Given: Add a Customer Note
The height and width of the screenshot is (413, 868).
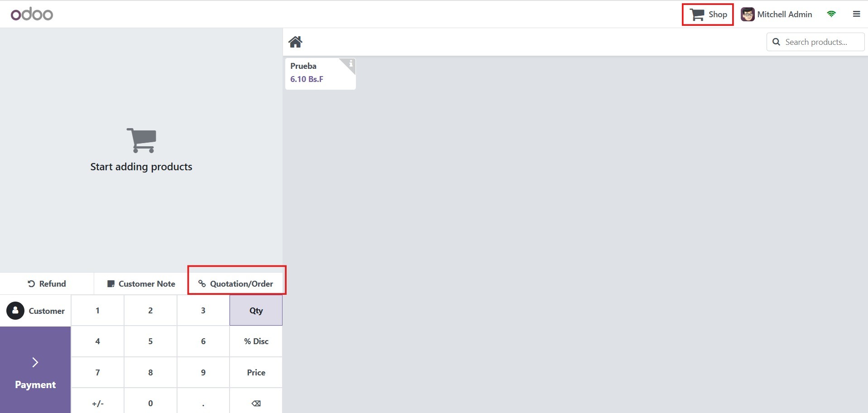Looking at the screenshot, I should click(141, 284).
